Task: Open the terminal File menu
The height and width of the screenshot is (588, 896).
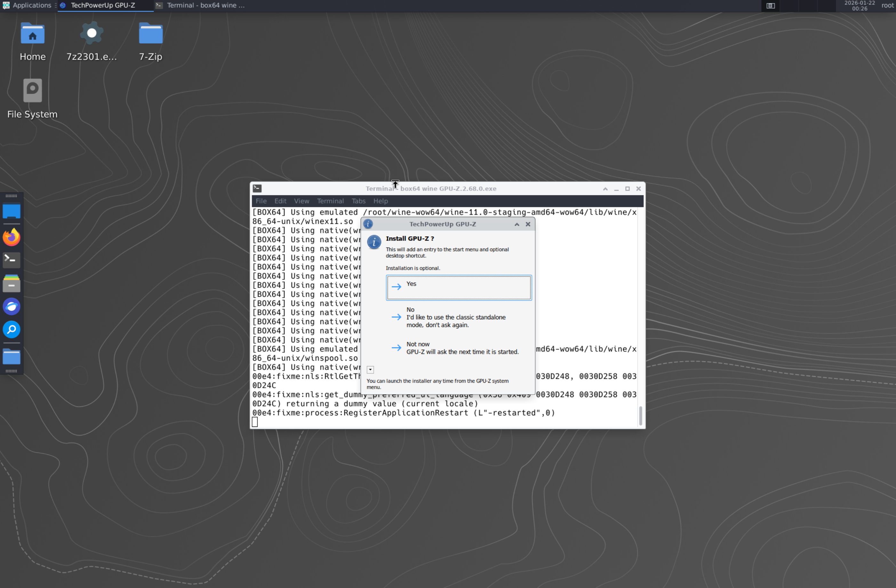Action: pos(261,201)
